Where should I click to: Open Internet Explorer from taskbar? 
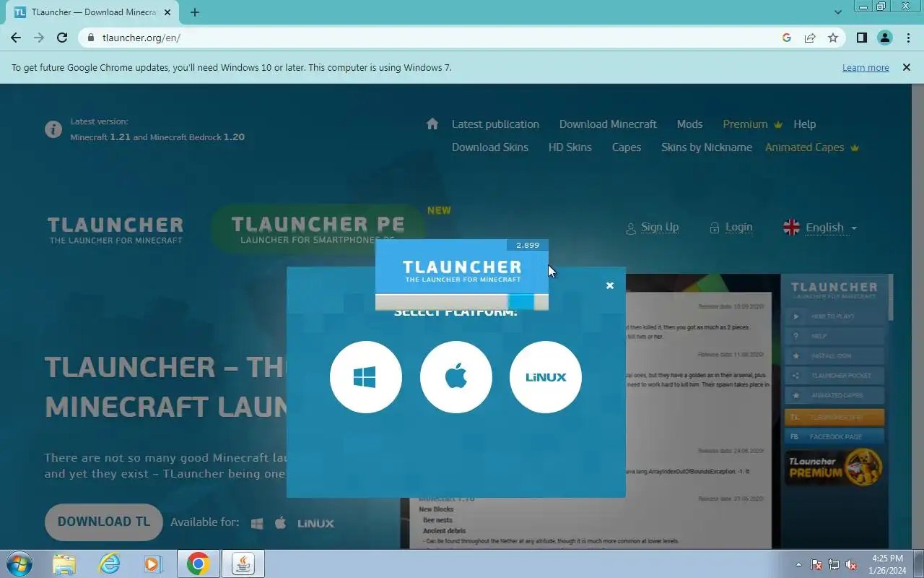[x=110, y=564]
